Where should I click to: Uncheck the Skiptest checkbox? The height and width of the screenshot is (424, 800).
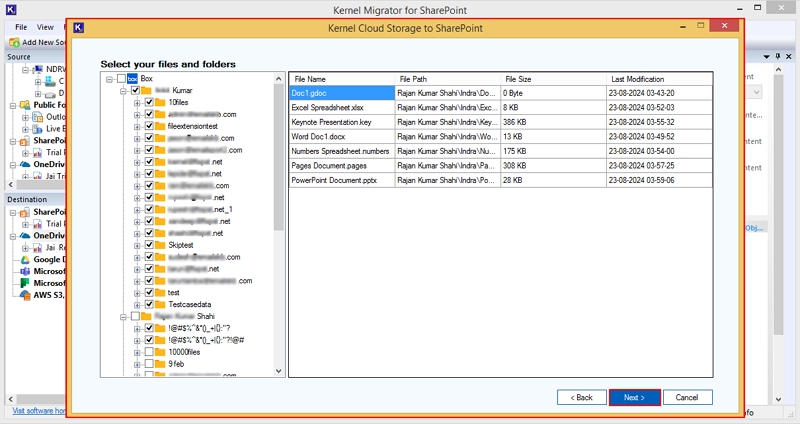tap(149, 245)
